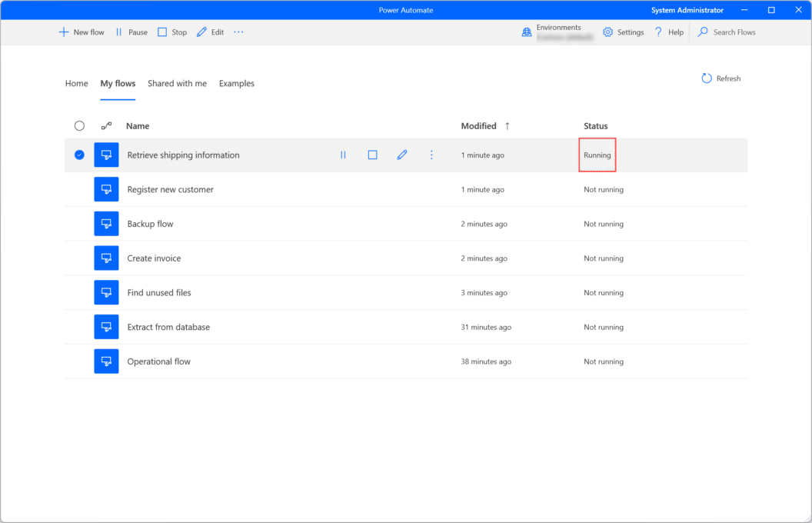Image resolution: width=812 pixels, height=523 pixels.
Task: Click the New flow button
Action: coord(82,32)
